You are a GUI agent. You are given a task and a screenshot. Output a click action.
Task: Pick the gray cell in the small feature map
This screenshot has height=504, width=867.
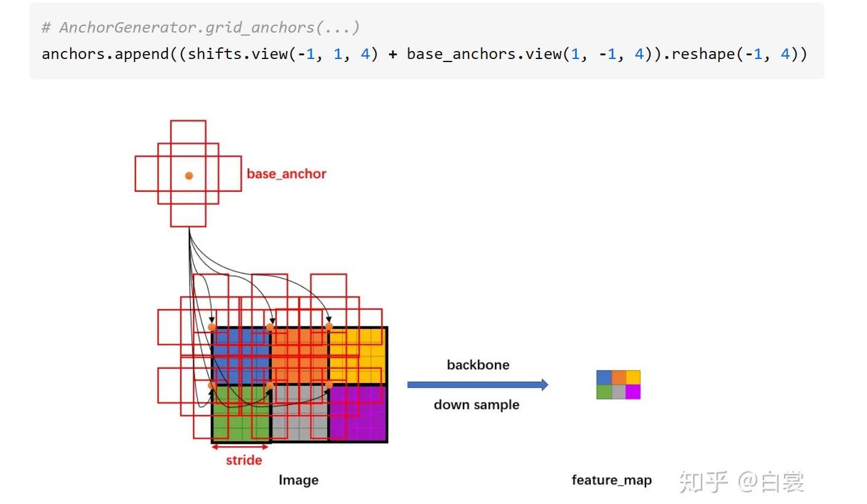coord(619,392)
